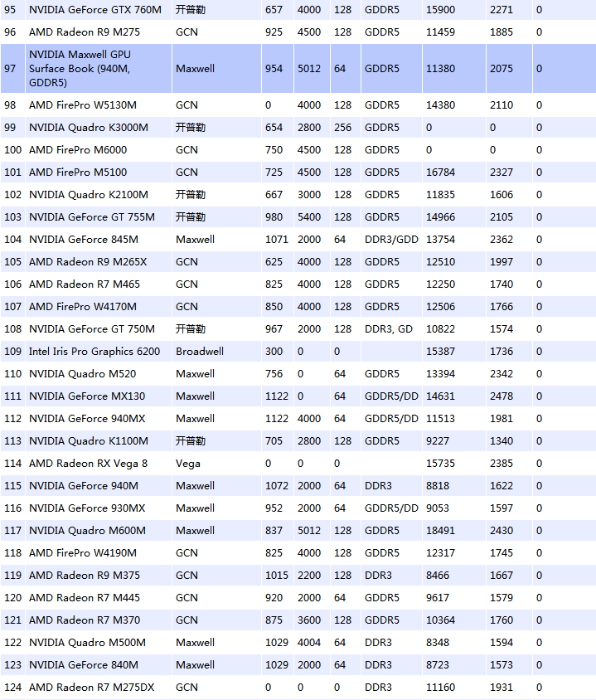This screenshot has width=596, height=700.
Task: Click core clock value 1071
Action: 277,240
